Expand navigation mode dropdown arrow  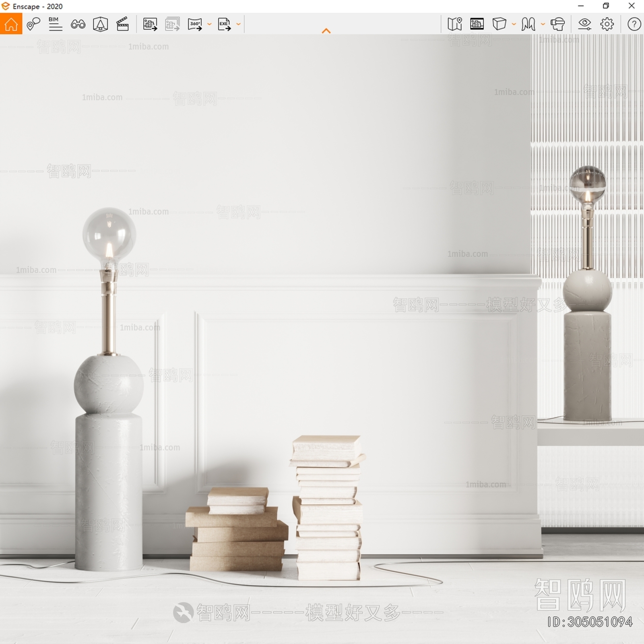[543, 24]
